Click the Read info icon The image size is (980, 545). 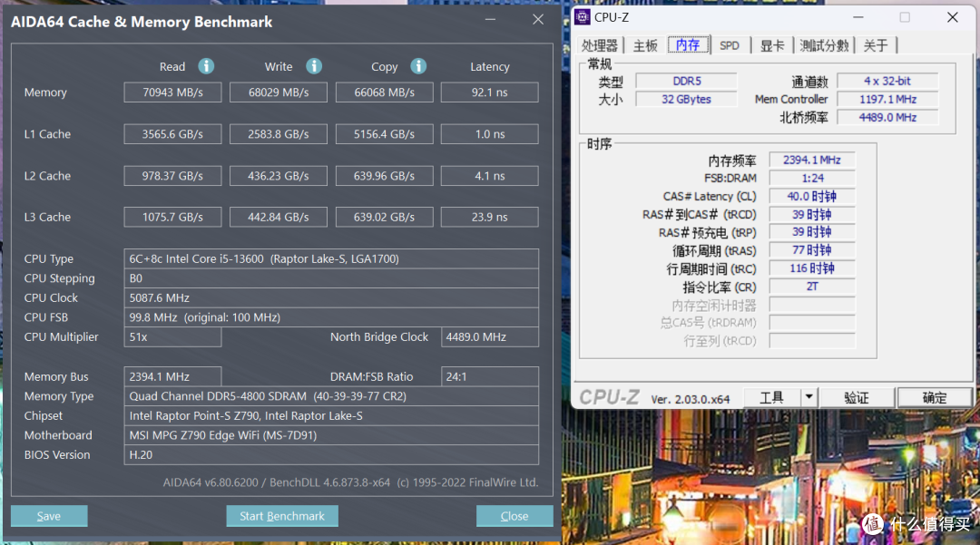(x=206, y=65)
